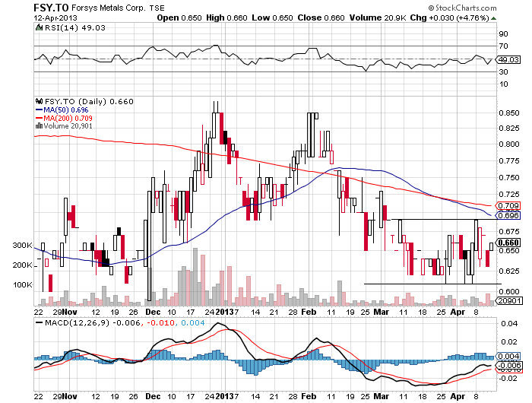Click the MA(50) 0.696 legend text

point(66,110)
